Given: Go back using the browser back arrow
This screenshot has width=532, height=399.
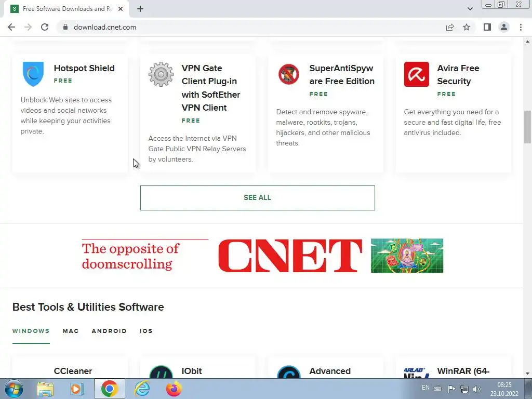Looking at the screenshot, I should click(x=11, y=27).
